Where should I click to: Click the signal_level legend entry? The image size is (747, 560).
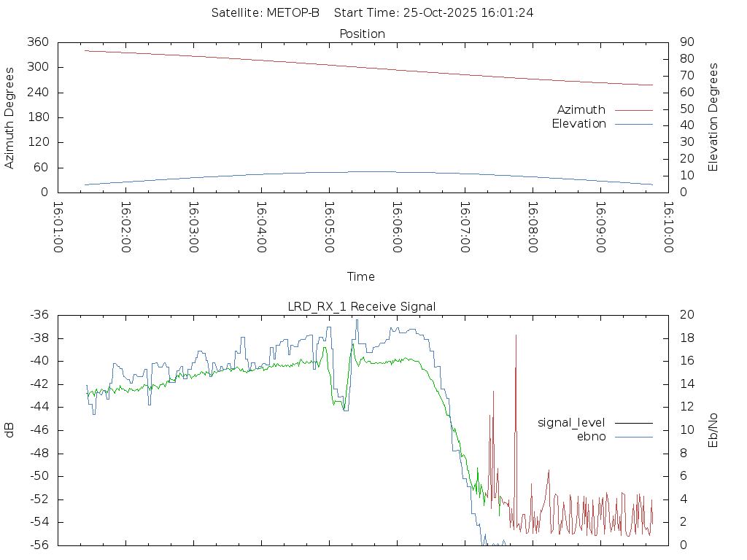[x=571, y=422]
